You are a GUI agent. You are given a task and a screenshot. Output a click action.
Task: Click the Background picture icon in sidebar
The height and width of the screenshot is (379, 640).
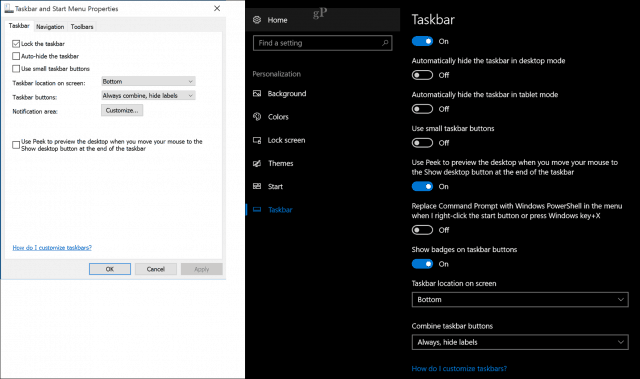pyautogui.click(x=257, y=93)
